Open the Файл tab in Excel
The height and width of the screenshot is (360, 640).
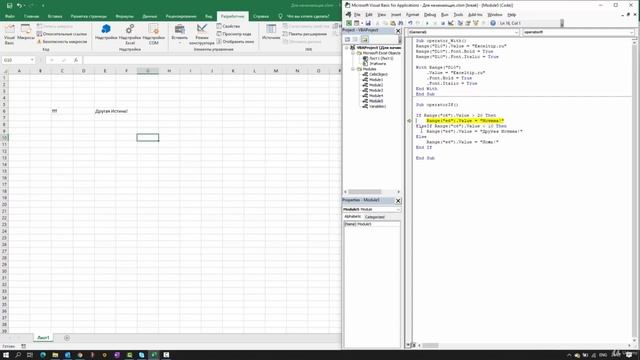coord(10,16)
